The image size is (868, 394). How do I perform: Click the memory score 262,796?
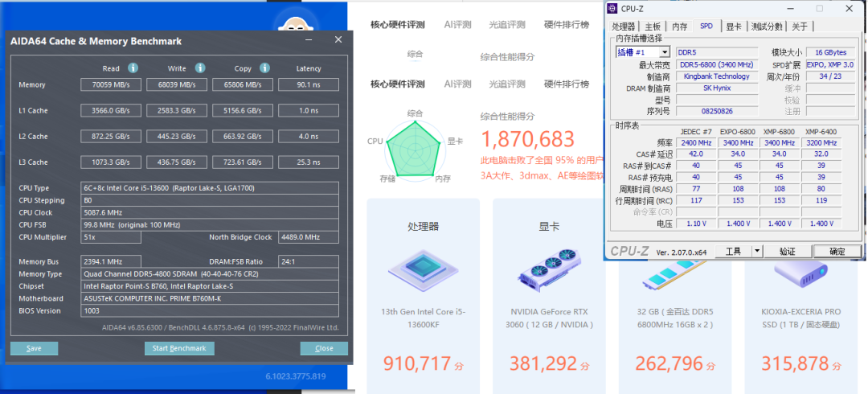[x=669, y=364]
